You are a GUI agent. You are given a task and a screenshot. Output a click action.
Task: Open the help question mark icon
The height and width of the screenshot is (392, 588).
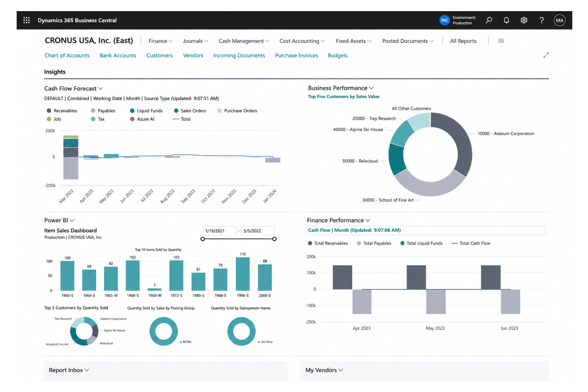tap(542, 20)
